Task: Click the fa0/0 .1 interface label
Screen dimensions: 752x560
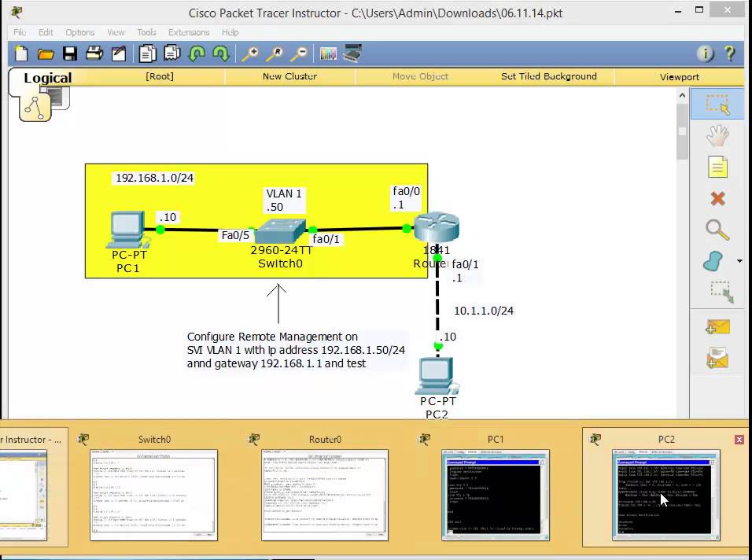Action: (406, 198)
